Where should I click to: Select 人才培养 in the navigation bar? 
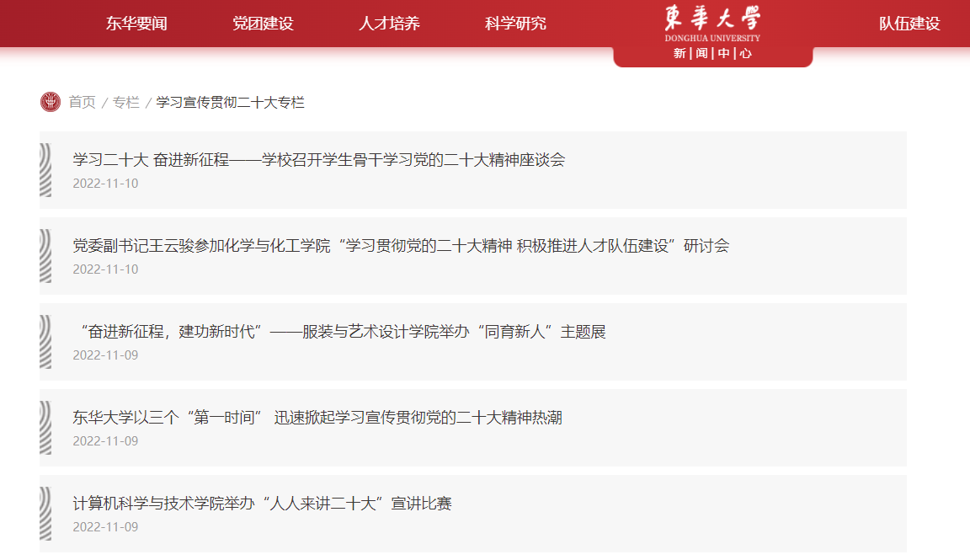point(389,24)
